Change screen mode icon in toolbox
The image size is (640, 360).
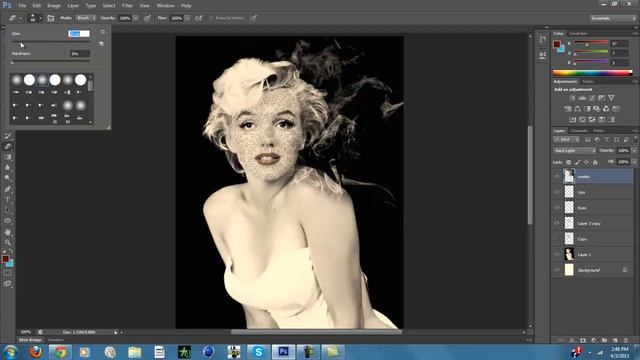point(8,283)
